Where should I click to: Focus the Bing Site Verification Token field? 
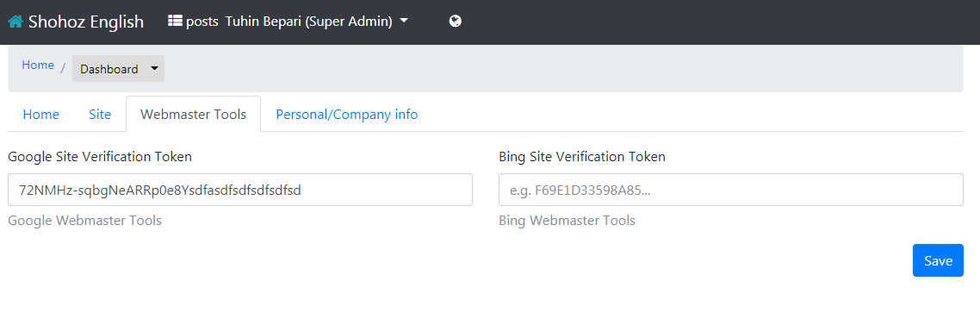pos(731,190)
